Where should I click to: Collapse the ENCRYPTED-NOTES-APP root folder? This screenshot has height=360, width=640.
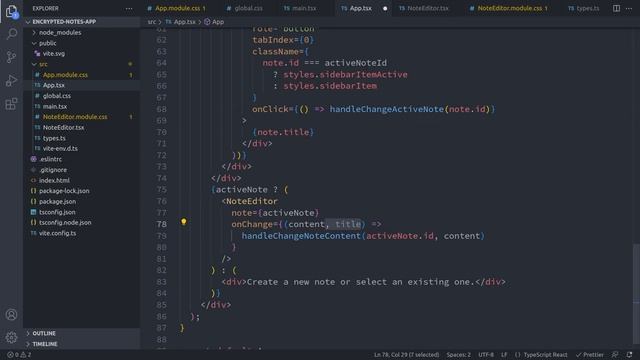point(82,22)
